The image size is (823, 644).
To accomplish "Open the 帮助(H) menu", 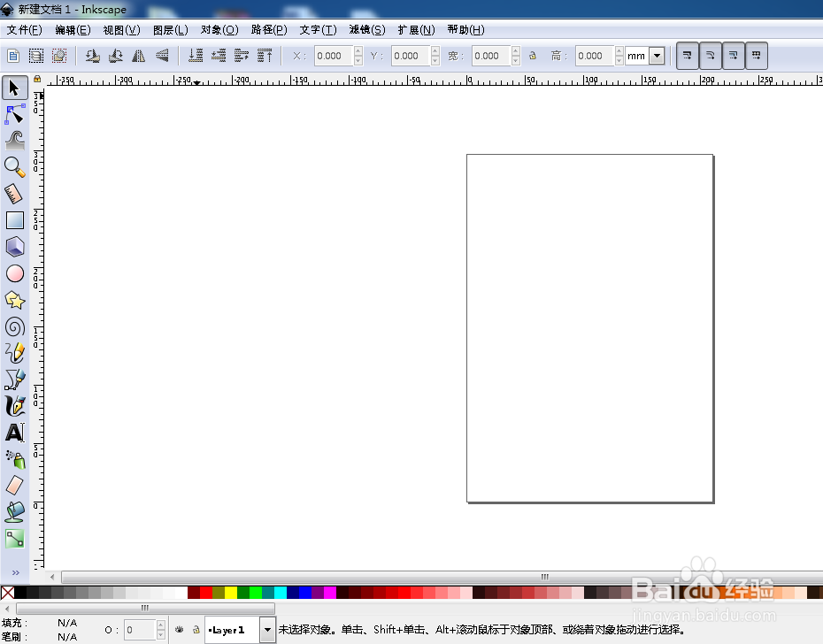I will tap(465, 30).
